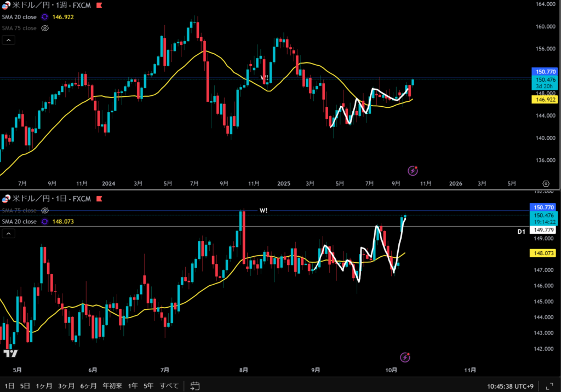Click the 年初来 range button

(112, 385)
